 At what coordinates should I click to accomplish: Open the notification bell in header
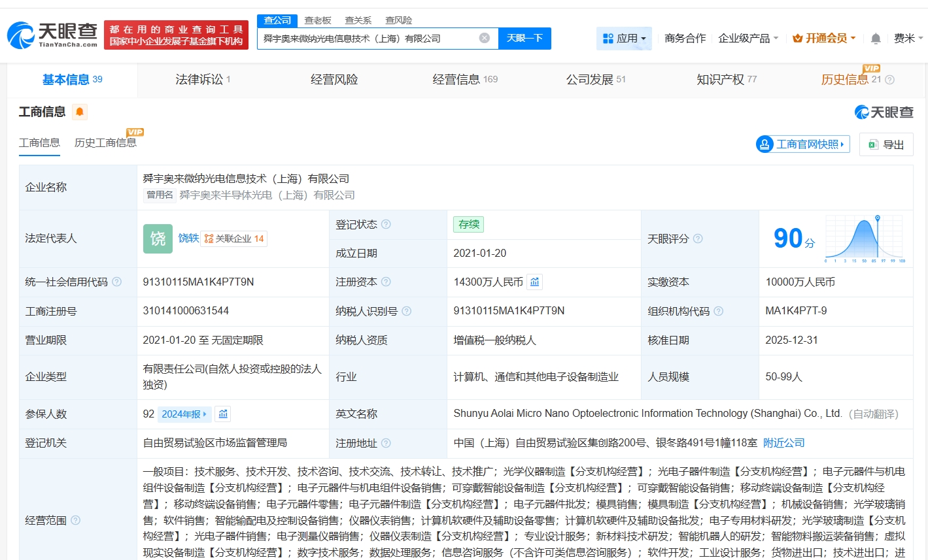click(876, 39)
